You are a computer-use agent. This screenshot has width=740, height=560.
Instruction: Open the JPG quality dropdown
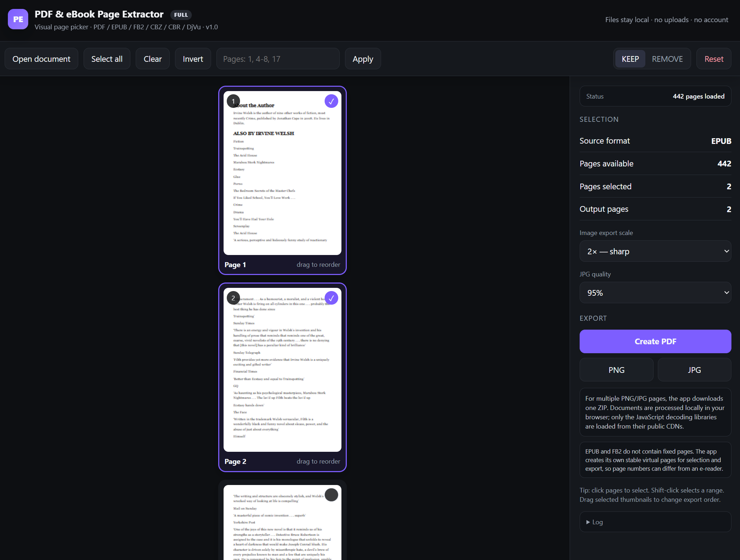coord(655,293)
